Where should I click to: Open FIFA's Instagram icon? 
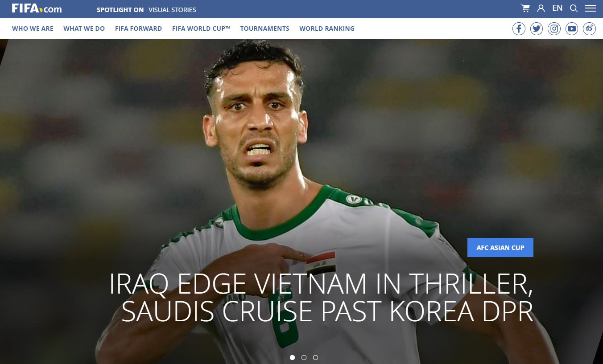554,29
